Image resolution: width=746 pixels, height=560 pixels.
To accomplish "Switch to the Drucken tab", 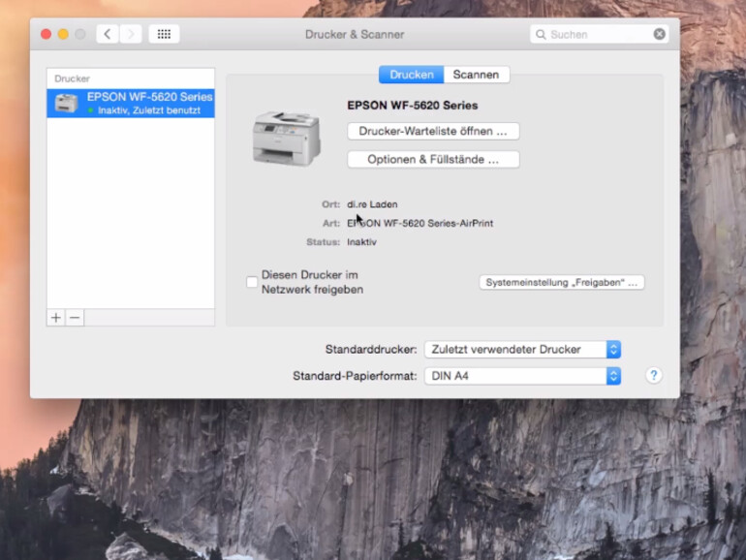I will [x=412, y=75].
